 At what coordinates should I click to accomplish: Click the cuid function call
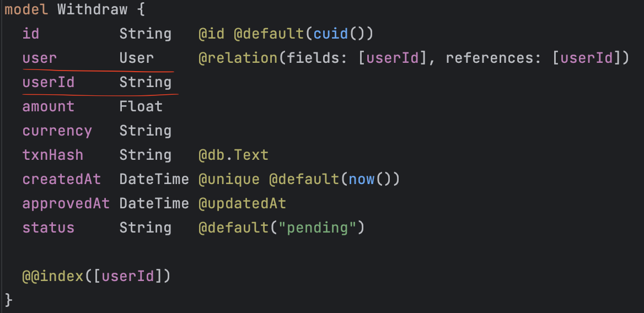point(331,34)
